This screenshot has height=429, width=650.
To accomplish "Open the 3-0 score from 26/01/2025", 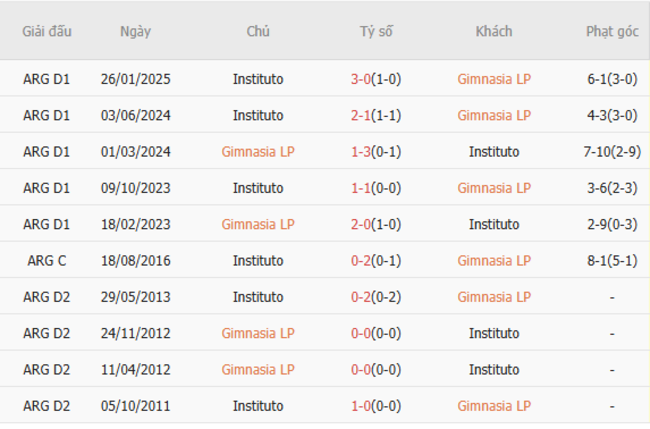I will [x=376, y=79].
